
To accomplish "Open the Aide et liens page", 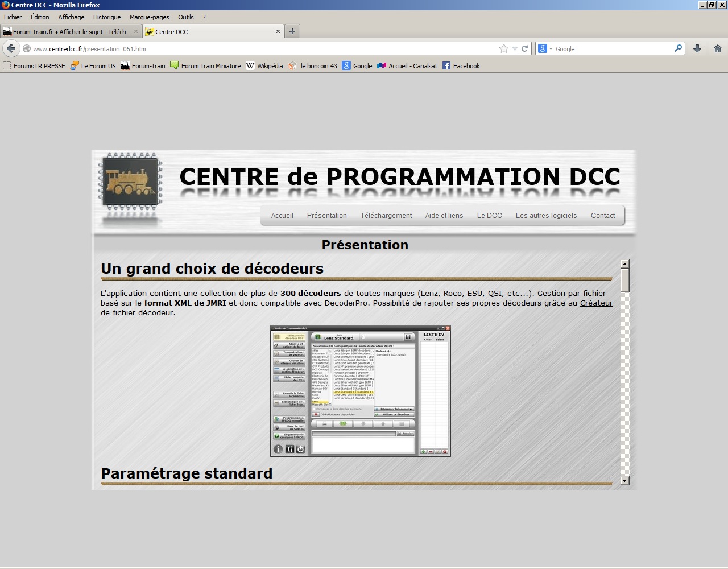I will coord(444,216).
